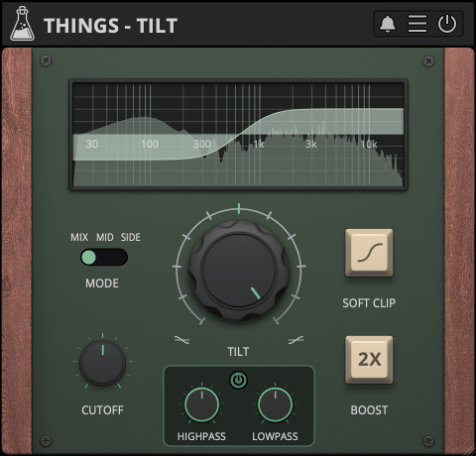Click the THINGS - TILT title text
Viewport: 476px width, 456px height.
click(x=111, y=26)
